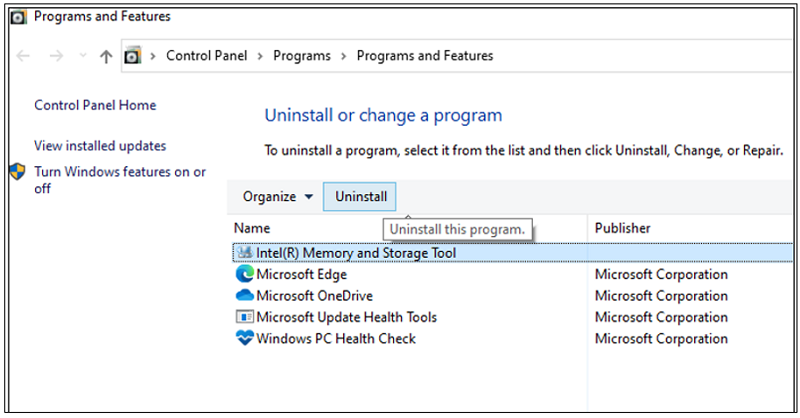Click the Microsoft Update Health Tools icon
The image size is (800, 418).
point(244,317)
